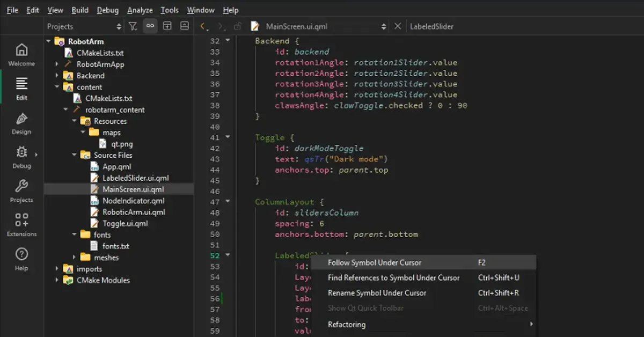Collapse the Source Files folder
This screenshot has width=644, height=337.
coord(75,155)
